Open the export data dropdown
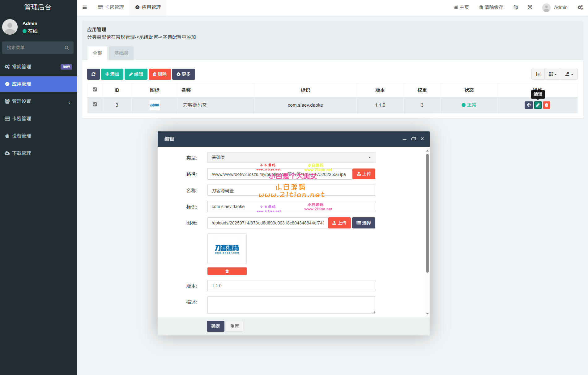The image size is (588, 375). click(x=569, y=74)
